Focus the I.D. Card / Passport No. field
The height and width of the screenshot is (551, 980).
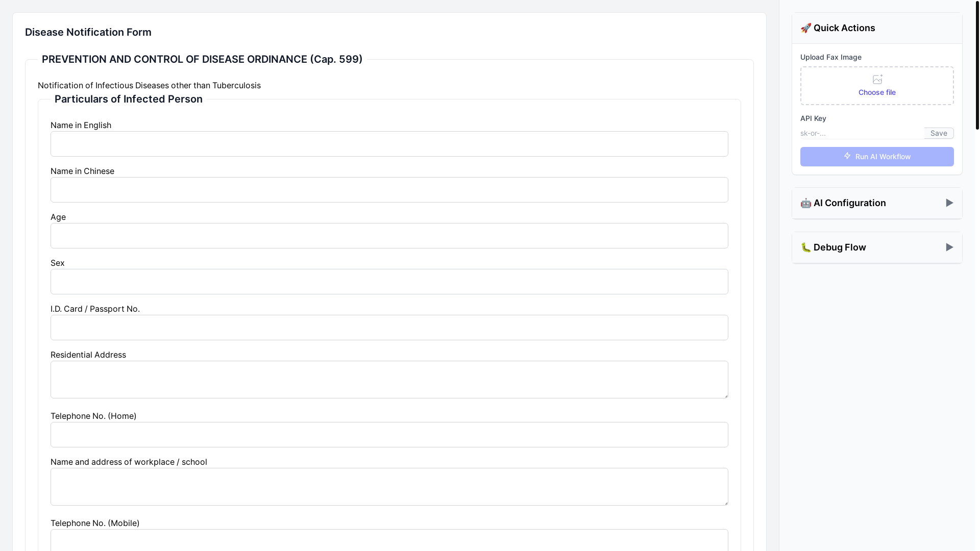tap(389, 328)
